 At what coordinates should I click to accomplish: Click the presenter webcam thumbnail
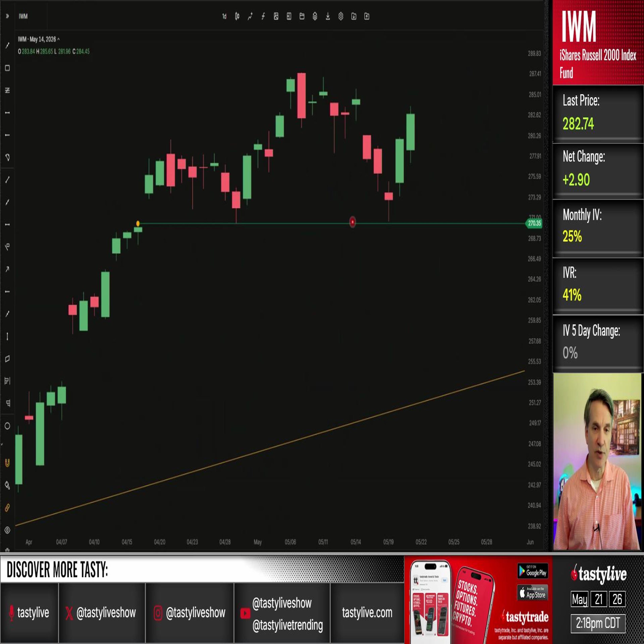pyautogui.click(x=597, y=461)
